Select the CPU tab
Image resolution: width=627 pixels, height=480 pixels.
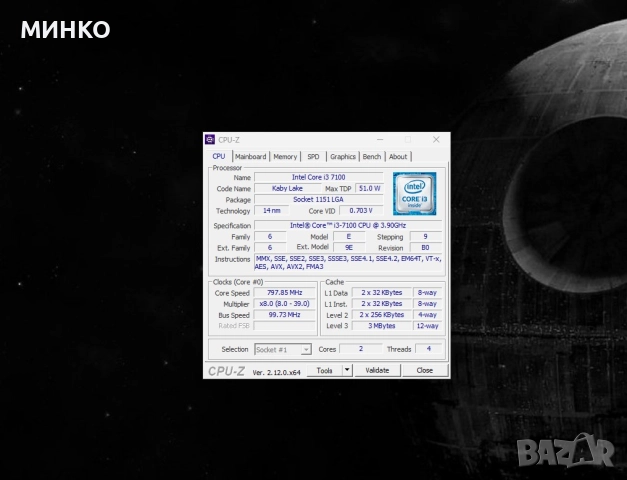pyautogui.click(x=218, y=156)
